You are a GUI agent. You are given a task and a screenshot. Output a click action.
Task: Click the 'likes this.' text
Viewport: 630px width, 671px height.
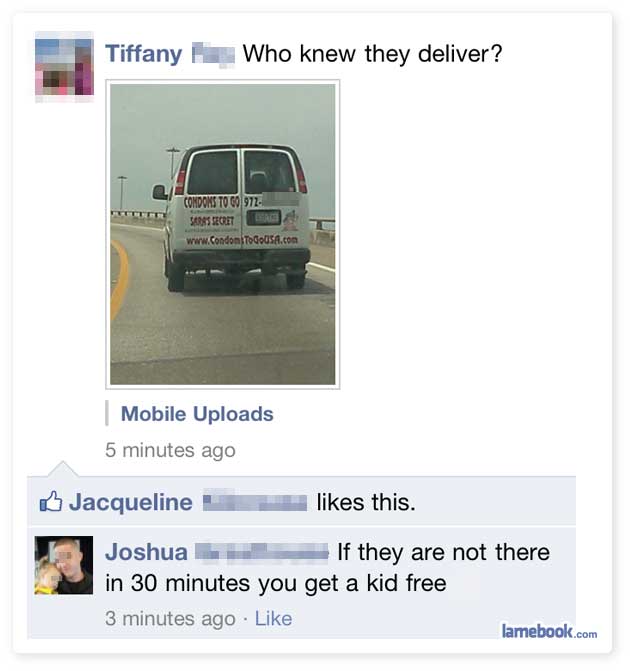point(366,502)
